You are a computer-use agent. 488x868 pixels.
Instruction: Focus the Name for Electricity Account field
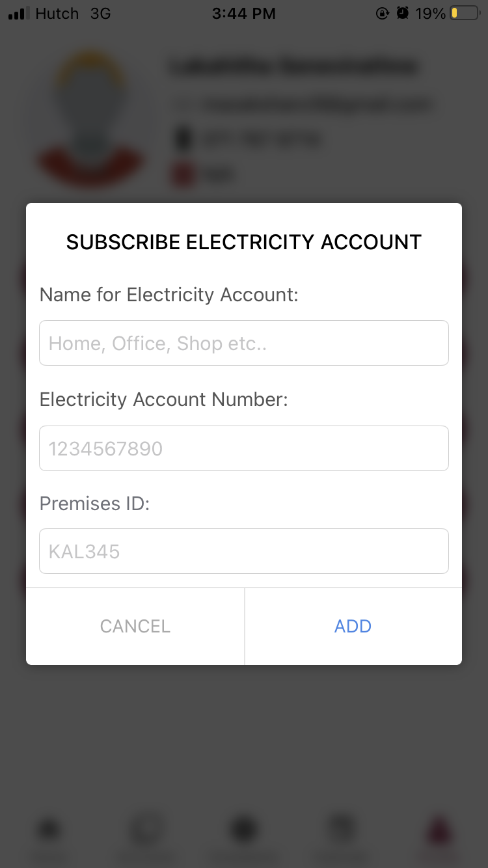[244, 343]
